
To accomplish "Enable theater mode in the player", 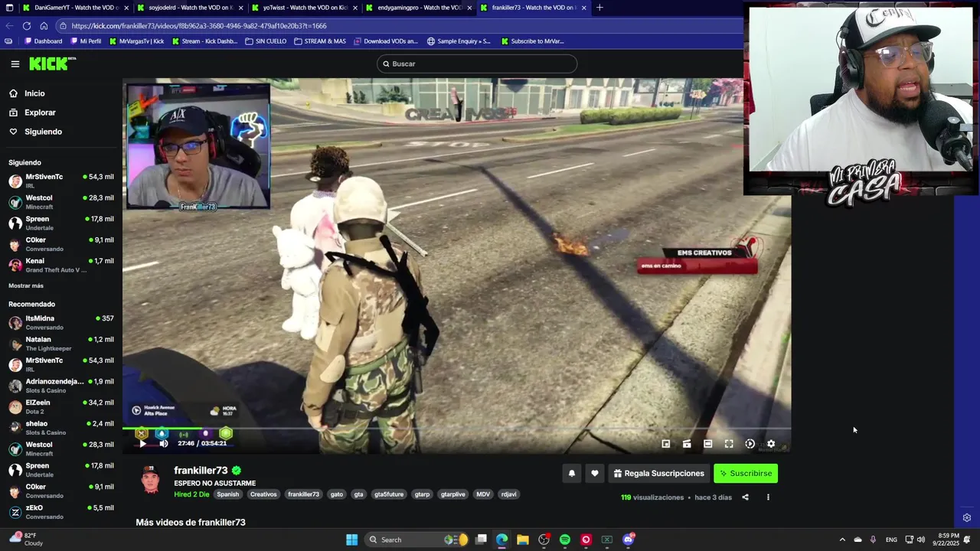I will tap(708, 444).
